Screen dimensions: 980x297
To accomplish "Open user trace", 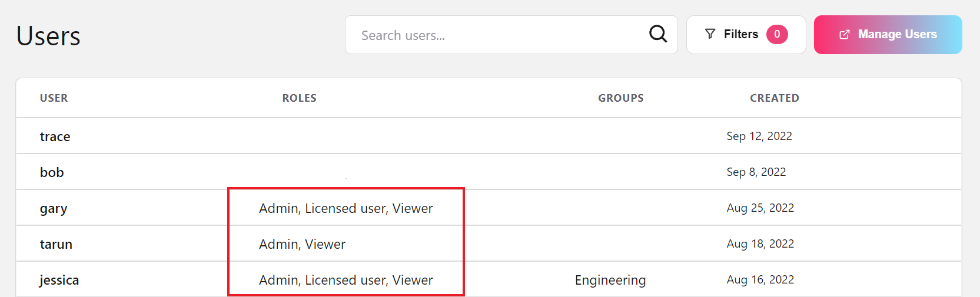I will click(x=55, y=136).
